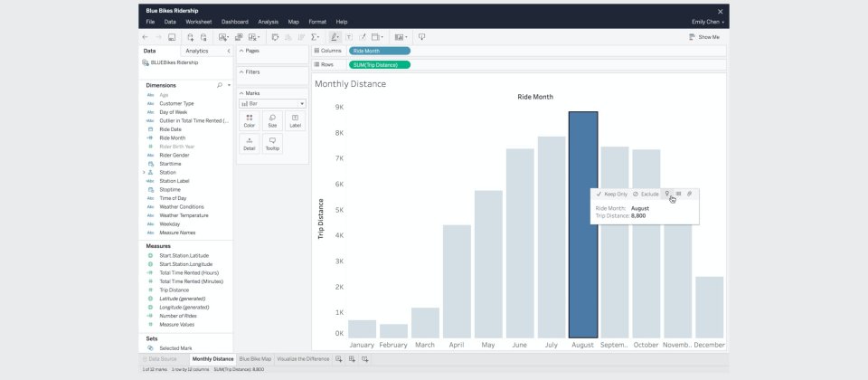Collapse the Data pane with chevron
The height and width of the screenshot is (380, 868).
pyautogui.click(x=229, y=51)
